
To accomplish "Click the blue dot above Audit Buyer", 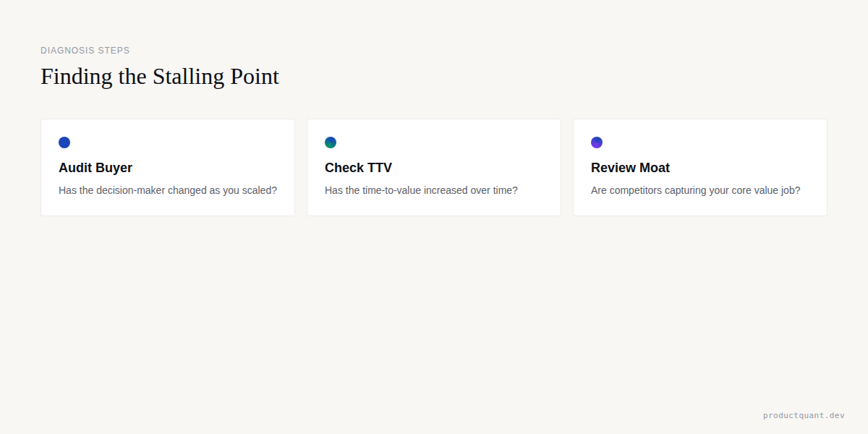I will pos(64,142).
